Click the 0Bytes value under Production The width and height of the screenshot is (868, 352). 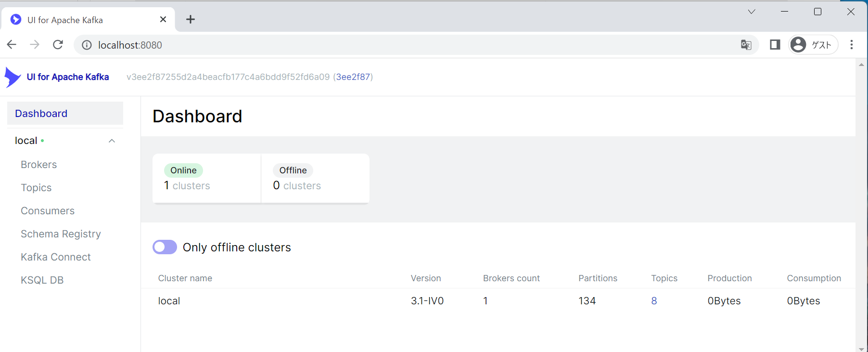724,301
